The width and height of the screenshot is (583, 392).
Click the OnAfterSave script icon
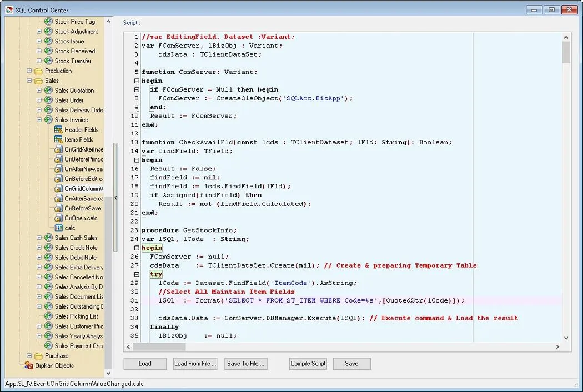point(58,198)
